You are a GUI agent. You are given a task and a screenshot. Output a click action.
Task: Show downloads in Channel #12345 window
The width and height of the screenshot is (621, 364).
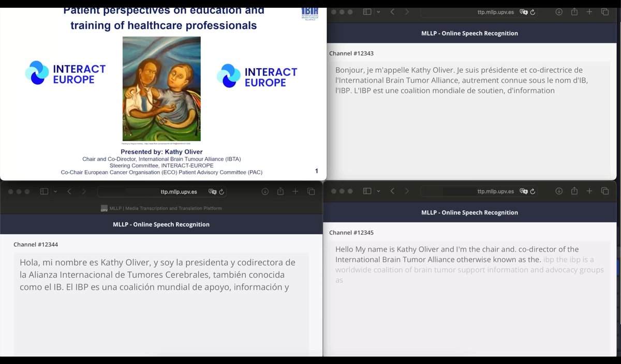pos(559,191)
